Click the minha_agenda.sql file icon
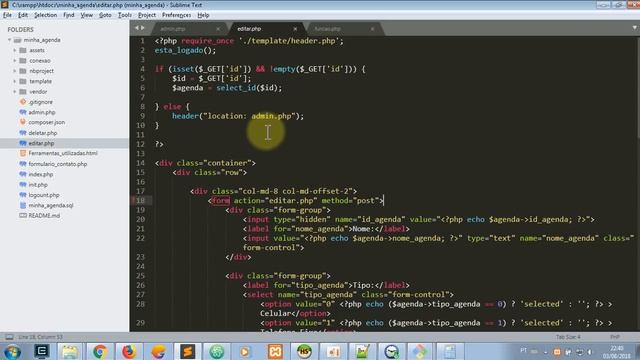Screen dimensions: 640x360 click(23, 205)
